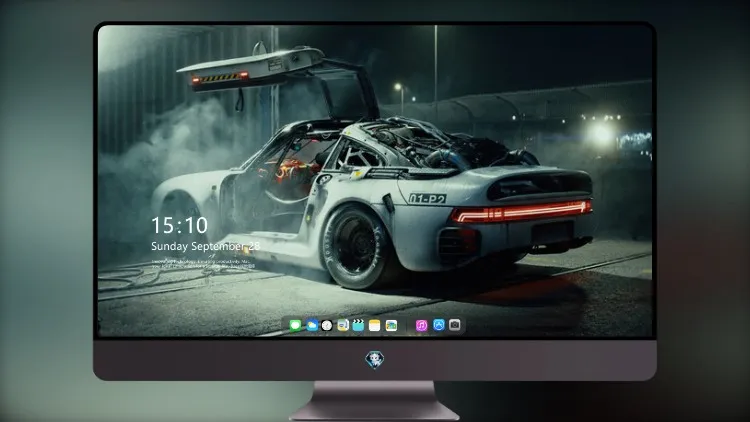Open the Clock app in the dock

(327, 325)
